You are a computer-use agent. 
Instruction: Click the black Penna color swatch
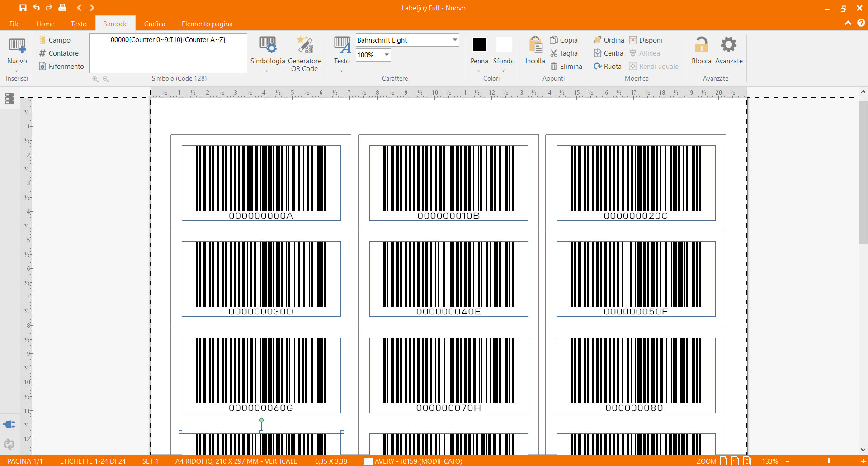coord(479,44)
